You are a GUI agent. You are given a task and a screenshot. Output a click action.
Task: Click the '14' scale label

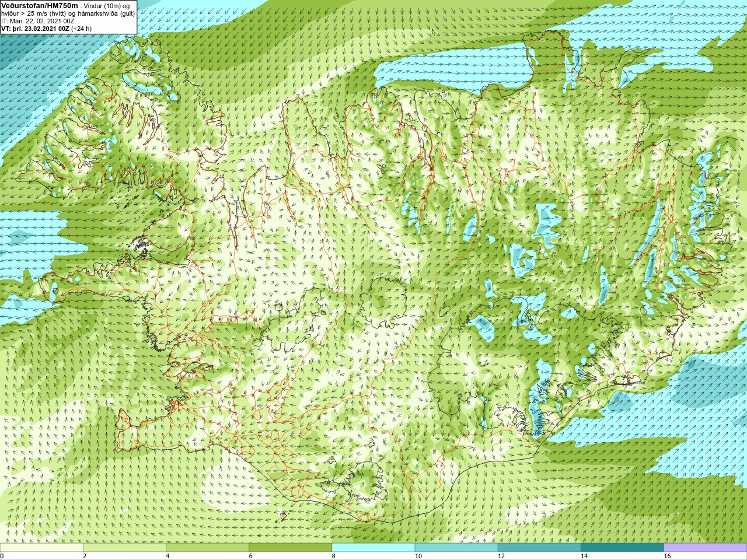coord(584,556)
